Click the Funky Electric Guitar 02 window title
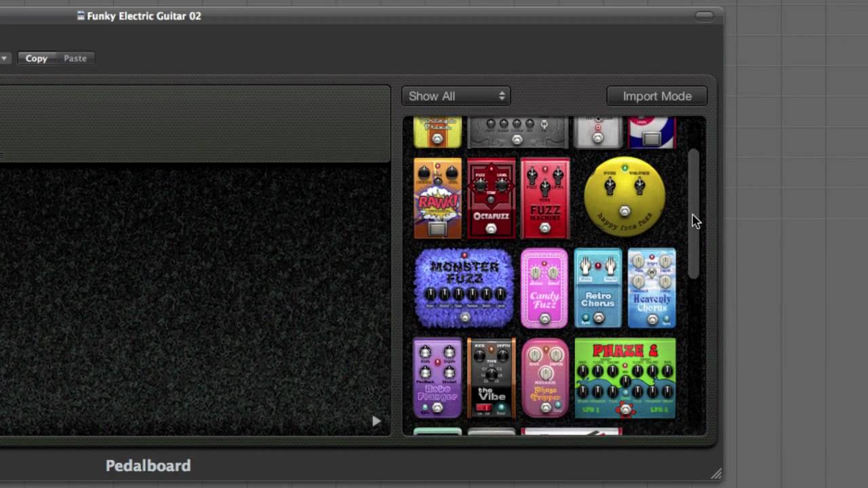This screenshot has height=488, width=868. (144, 16)
